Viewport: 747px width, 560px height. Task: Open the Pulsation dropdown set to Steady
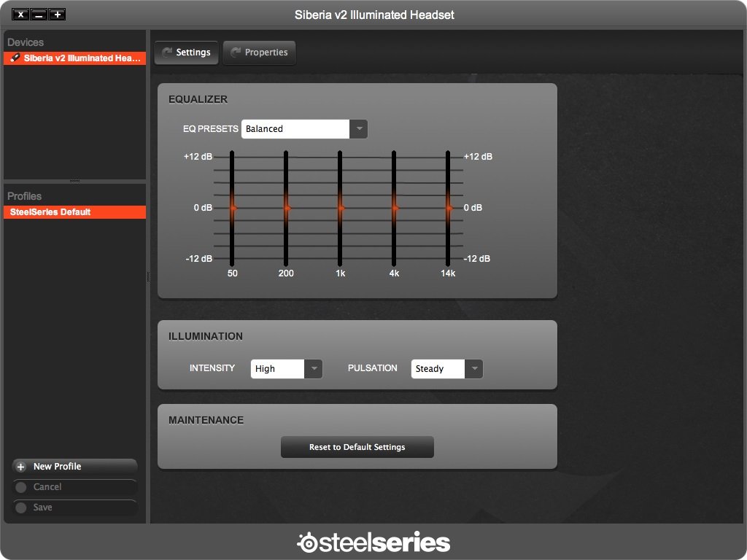pos(473,369)
